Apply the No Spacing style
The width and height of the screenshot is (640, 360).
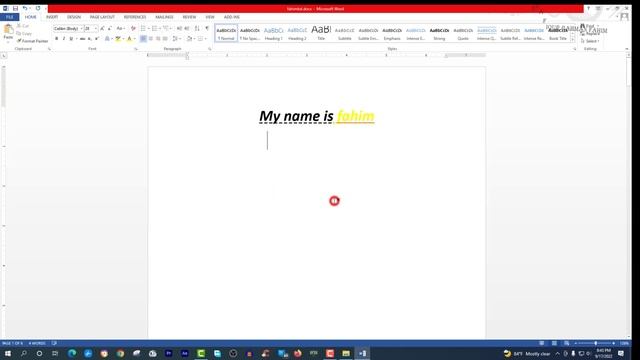250,33
